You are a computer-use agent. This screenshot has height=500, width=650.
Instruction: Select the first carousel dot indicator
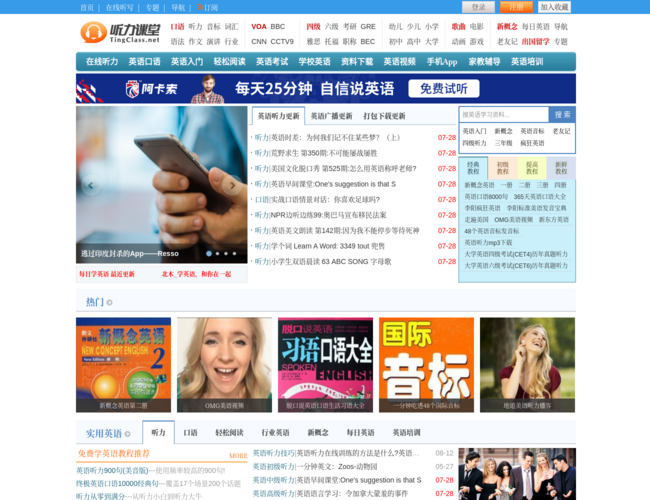[x=209, y=253]
